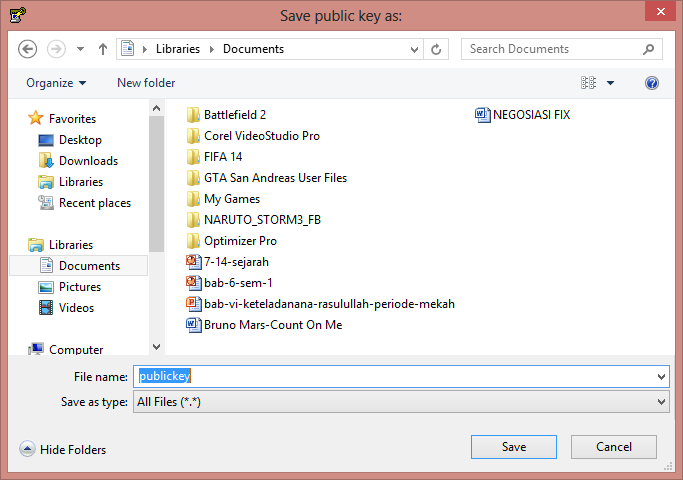Select the Bruno Mars-Count On Me file
Screen dimensions: 683x480
[x=272, y=325]
